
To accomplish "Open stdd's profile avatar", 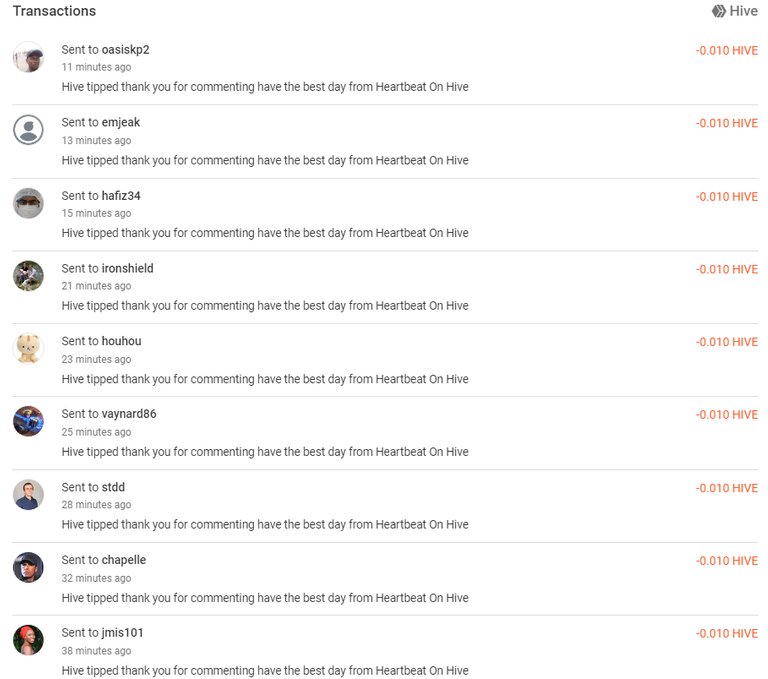I will [28, 494].
